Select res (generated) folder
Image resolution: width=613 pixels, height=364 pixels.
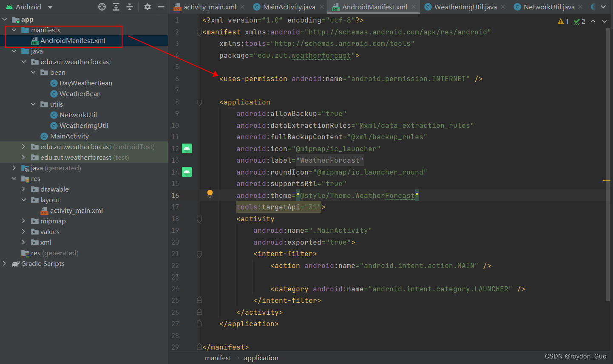click(x=50, y=253)
